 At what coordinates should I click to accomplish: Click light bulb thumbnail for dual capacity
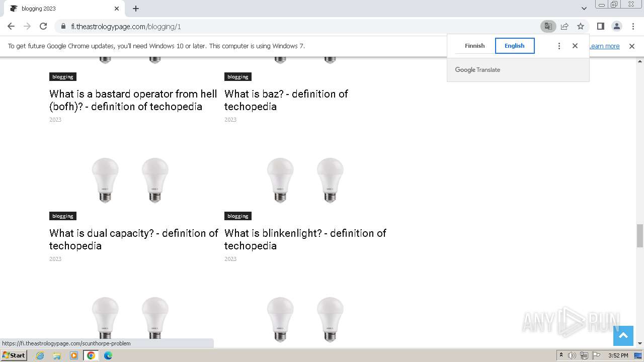[130, 180]
